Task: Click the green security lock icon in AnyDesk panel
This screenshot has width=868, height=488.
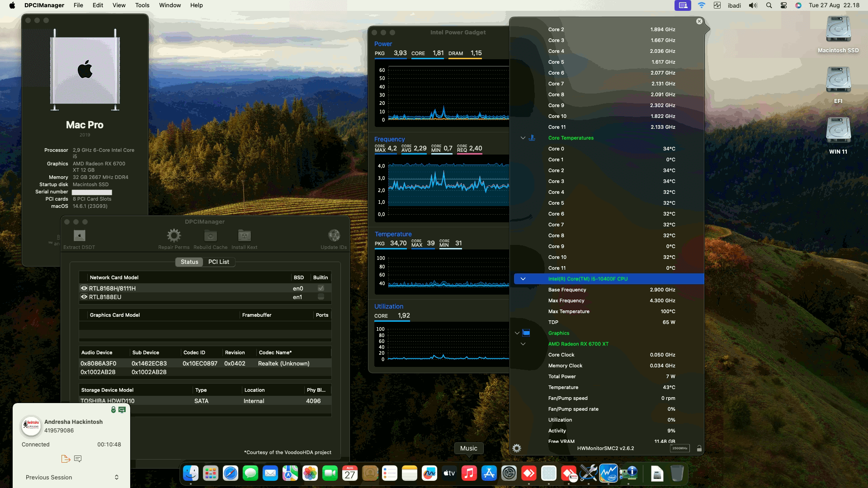Action: point(113,410)
